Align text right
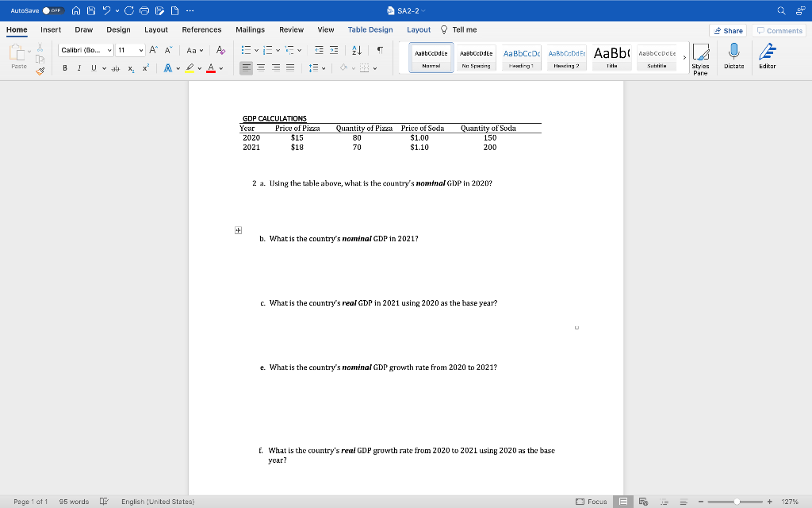Screen dimensions: 812x508 click(x=276, y=67)
